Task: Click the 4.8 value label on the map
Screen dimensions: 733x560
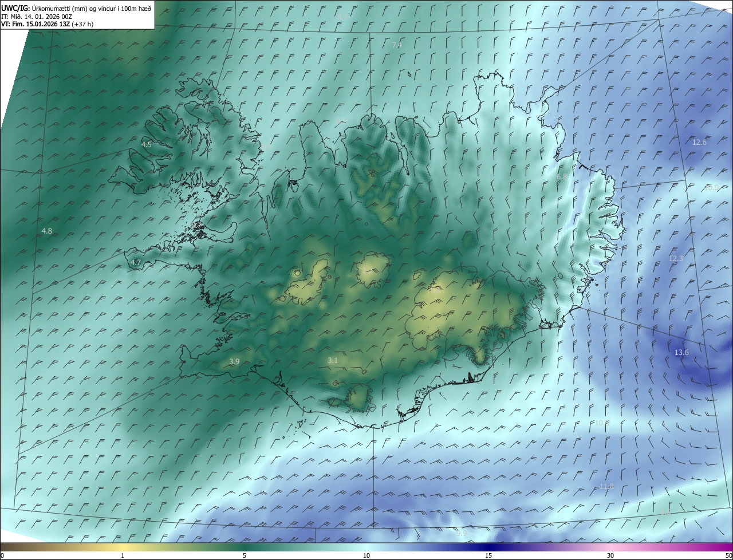Action: pos(47,231)
